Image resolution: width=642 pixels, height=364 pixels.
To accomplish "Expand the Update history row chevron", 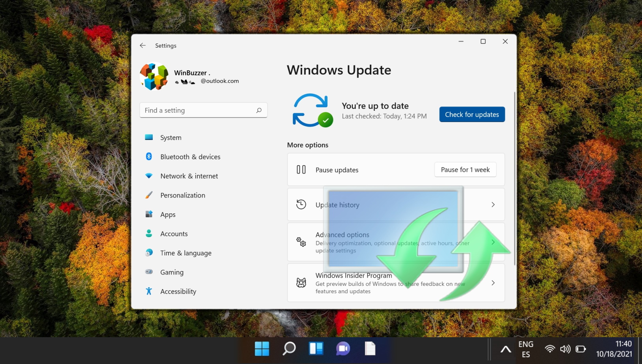I will click(x=493, y=204).
